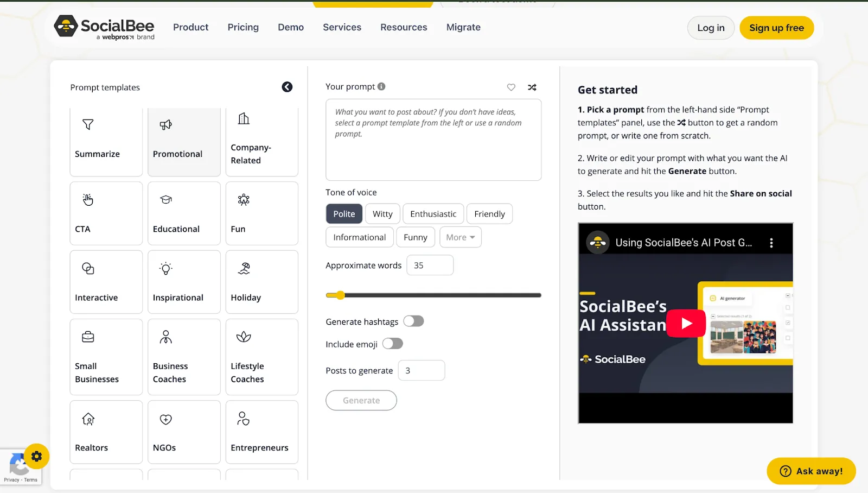
Task: Click the Approximate words number field
Action: point(430,266)
